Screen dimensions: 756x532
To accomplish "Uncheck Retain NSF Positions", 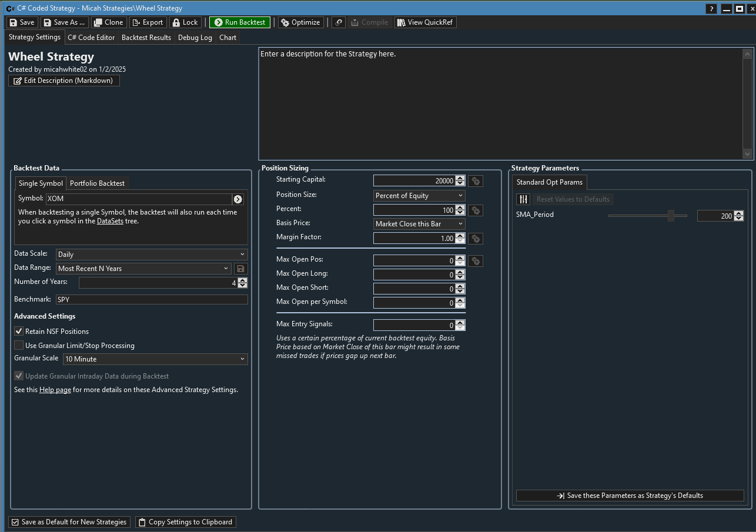I will point(19,332).
